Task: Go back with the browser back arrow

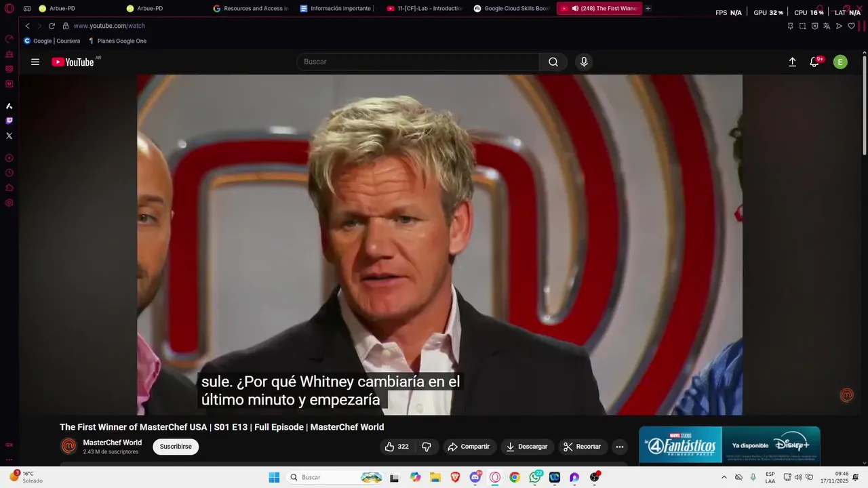Action: coord(27,26)
